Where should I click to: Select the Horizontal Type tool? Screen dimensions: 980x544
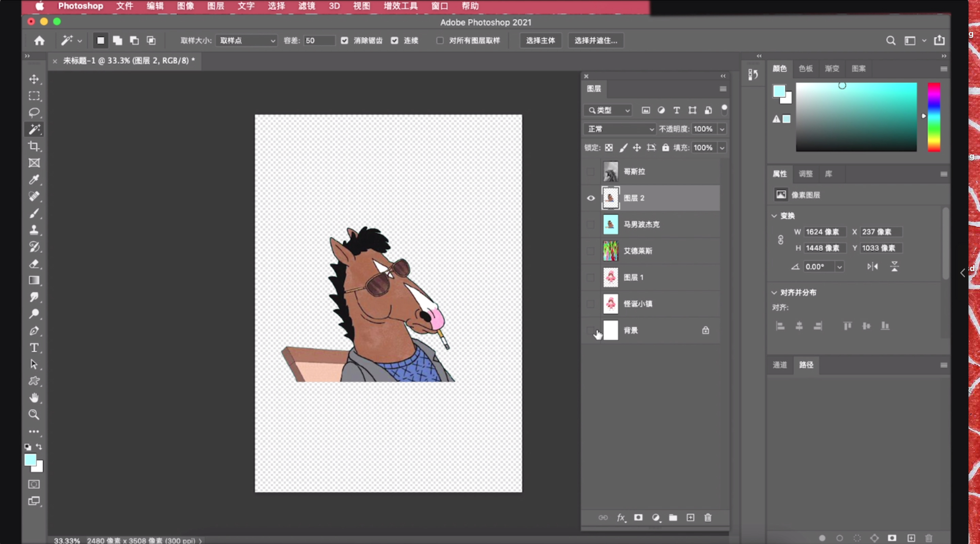point(34,347)
